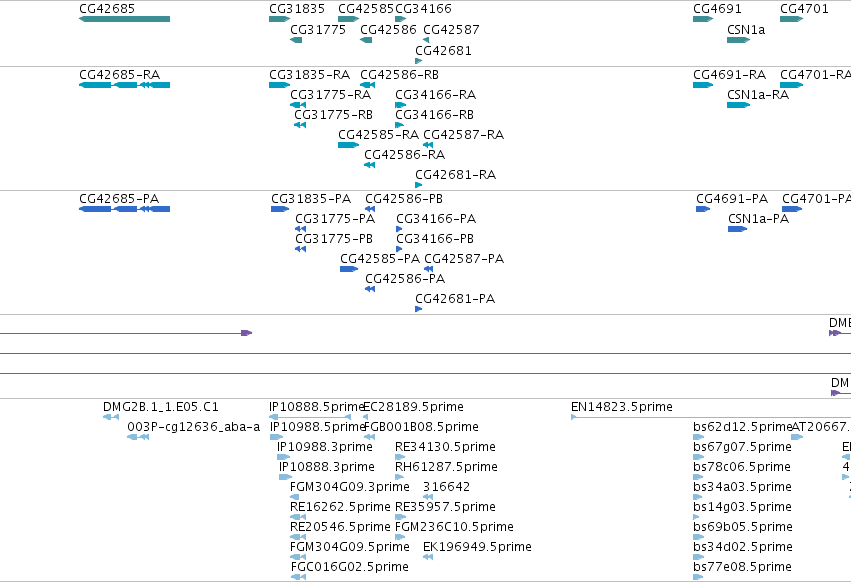Select EST EC28189.5prime

click(414, 407)
